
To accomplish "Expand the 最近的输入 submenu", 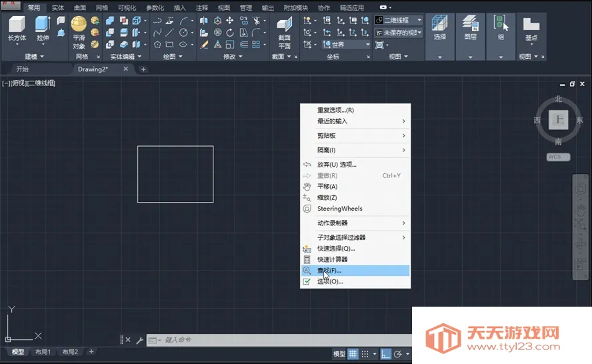I will tap(355, 121).
